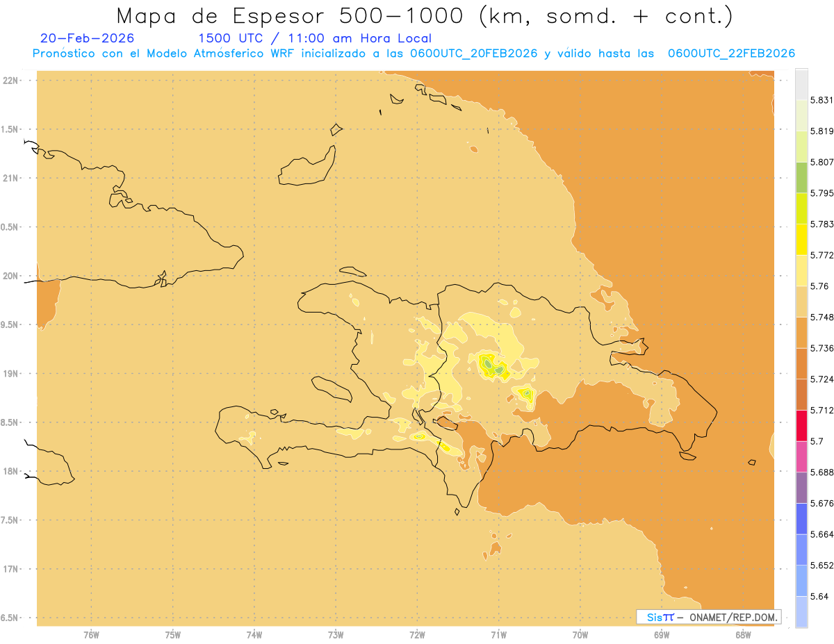This screenshot has width=834, height=644.
Task: Click the valid-until time '0600UTC_22FEB2026'
Action: [731, 54]
